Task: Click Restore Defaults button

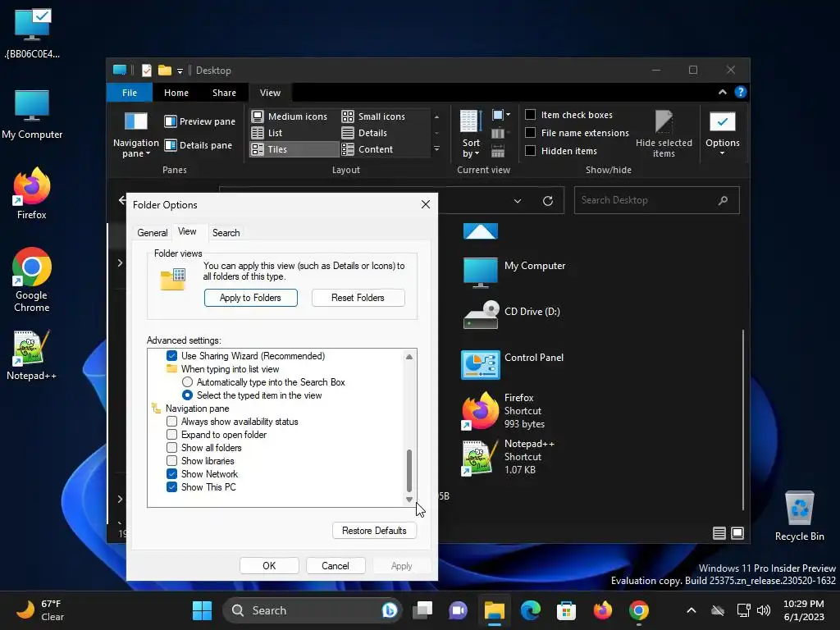Action: pos(374,531)
